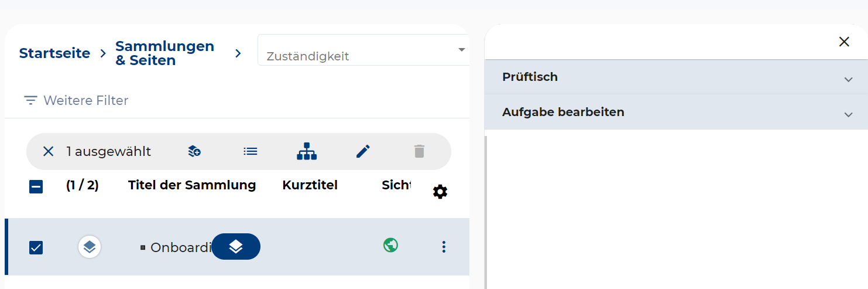Image resolution: width=868 pixels, height=289 pixels.
Task: Open Weitere Filter options
Action: coord(76,100)
